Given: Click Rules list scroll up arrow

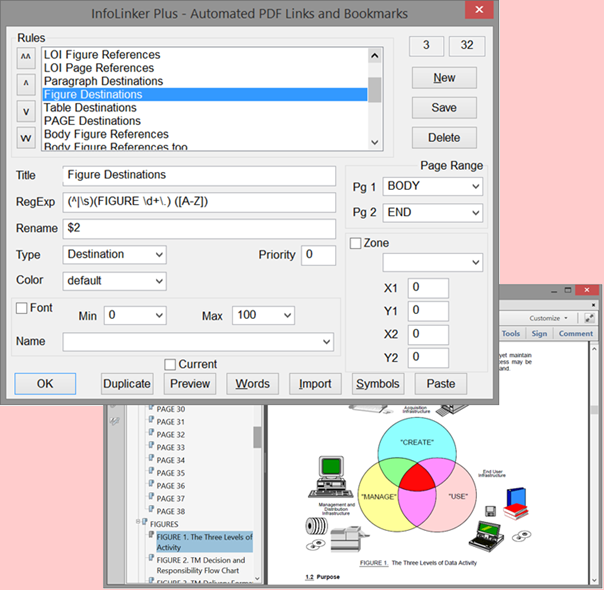Looking at the screenshot, I should 374,56.
